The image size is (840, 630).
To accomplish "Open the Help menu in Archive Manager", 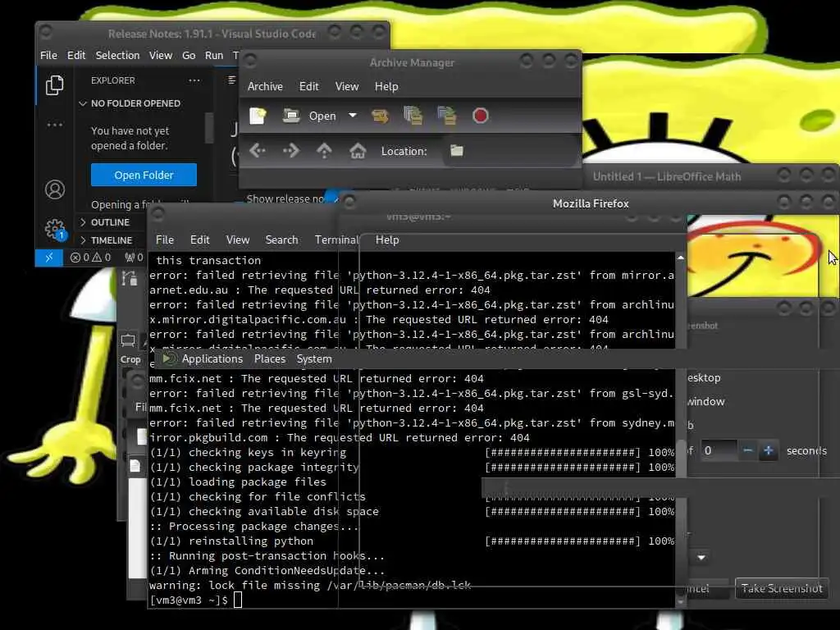I will pos(386,86).
